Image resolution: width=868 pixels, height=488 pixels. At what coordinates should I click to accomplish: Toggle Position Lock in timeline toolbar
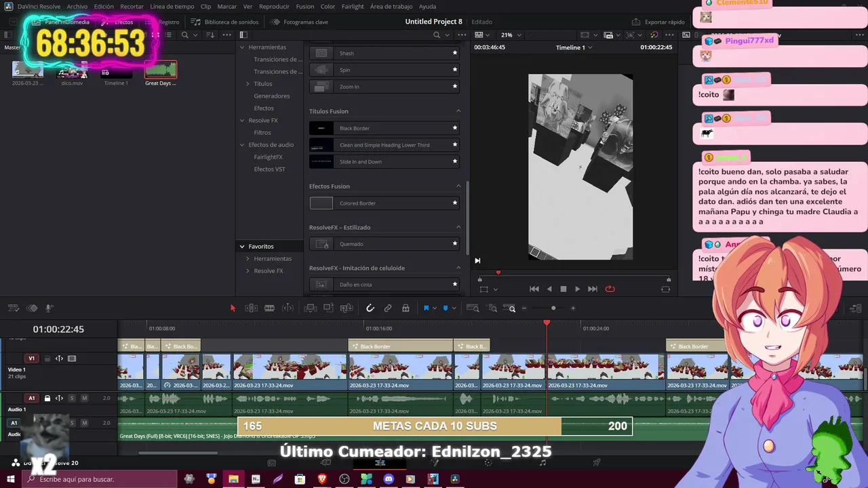point(406,308)
